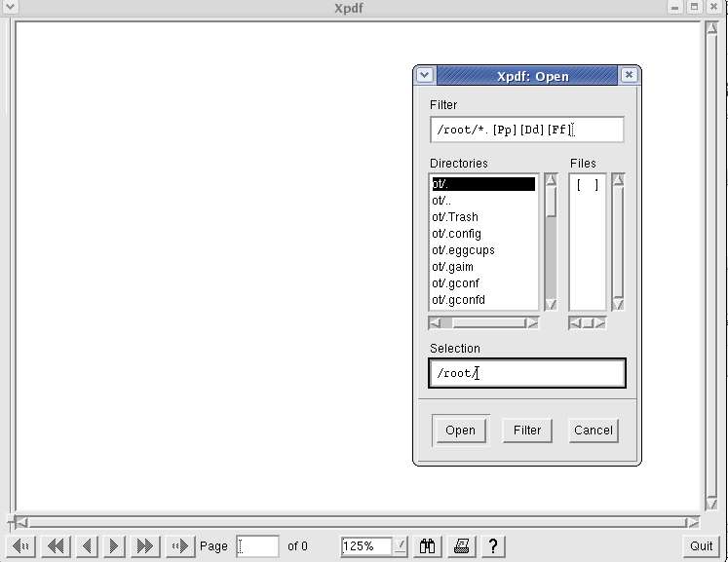The image size is (728, 562).
Task: Click the Selection text field
Action: click(527, 373)
